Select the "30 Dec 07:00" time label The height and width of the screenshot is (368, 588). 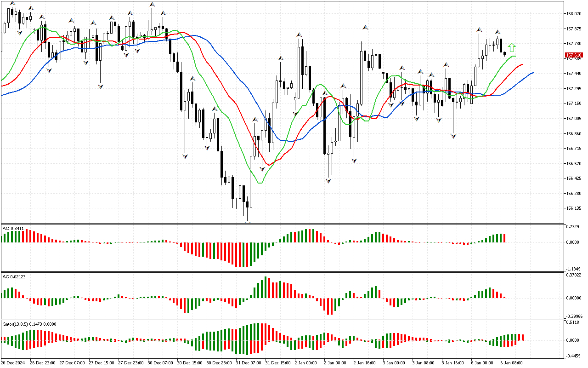pos(160,363)
